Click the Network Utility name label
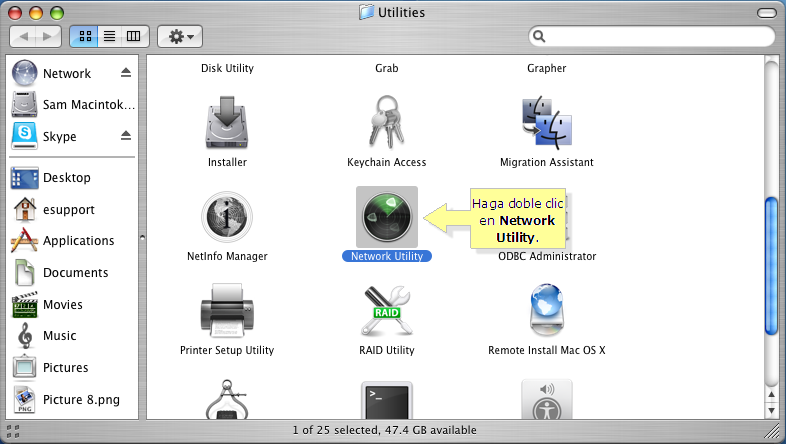Viewport: 786px width, 444px height. click(x=386, y=256)
